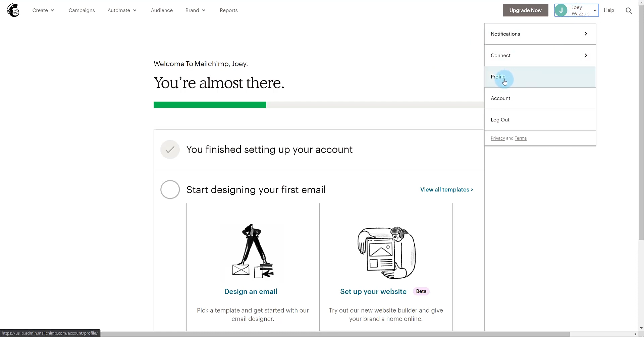
Task: Click the Mailchimp Freddie logo
Action: [13, 10]
